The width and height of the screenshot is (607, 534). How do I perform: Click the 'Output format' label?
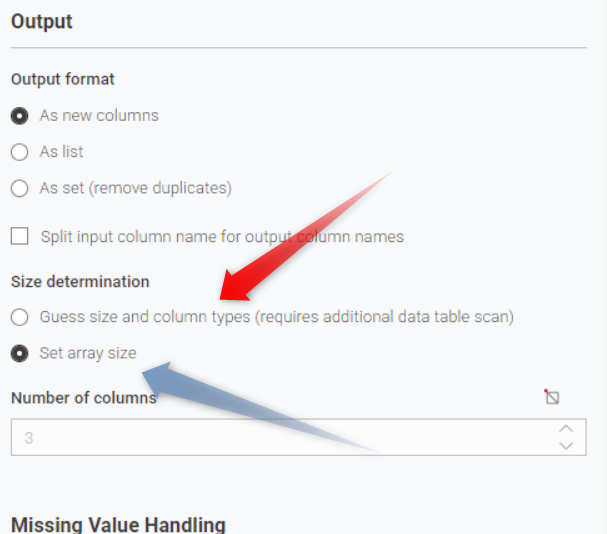point(62,79)
